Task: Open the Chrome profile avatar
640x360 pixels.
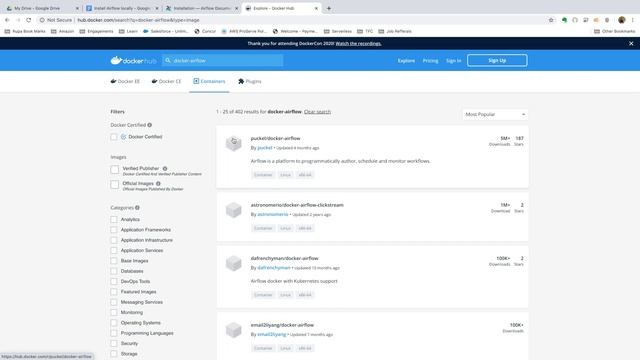Action: [x=622, y=20]
